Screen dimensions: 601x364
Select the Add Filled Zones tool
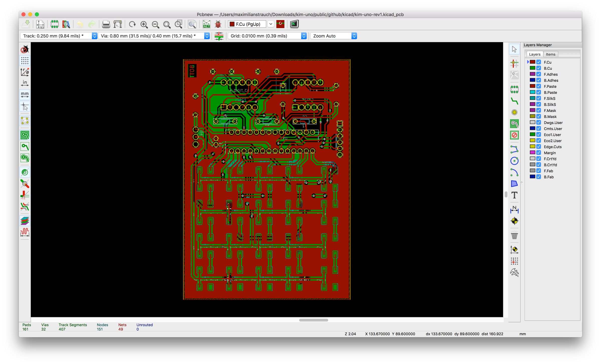click(514, 123)
